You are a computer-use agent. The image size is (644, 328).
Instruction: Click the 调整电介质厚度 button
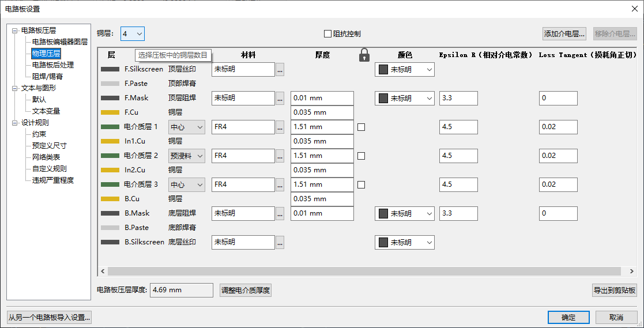point(246,290)
